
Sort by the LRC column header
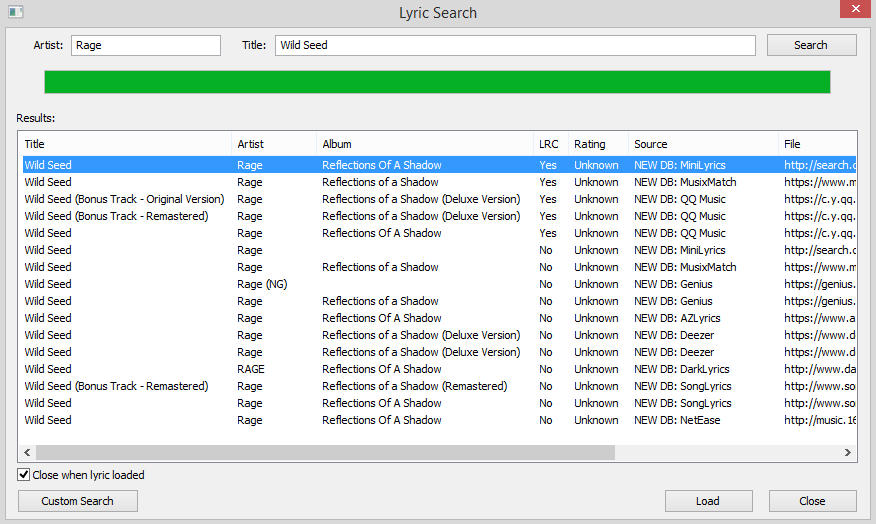click(x=549, y=144)
